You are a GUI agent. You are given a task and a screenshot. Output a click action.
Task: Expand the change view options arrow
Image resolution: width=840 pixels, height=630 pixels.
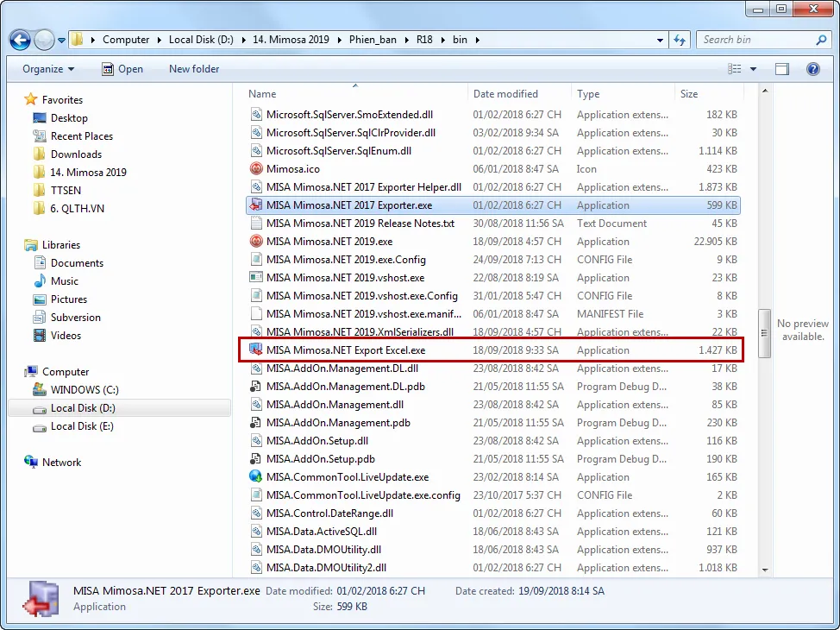tap(753, 69)
